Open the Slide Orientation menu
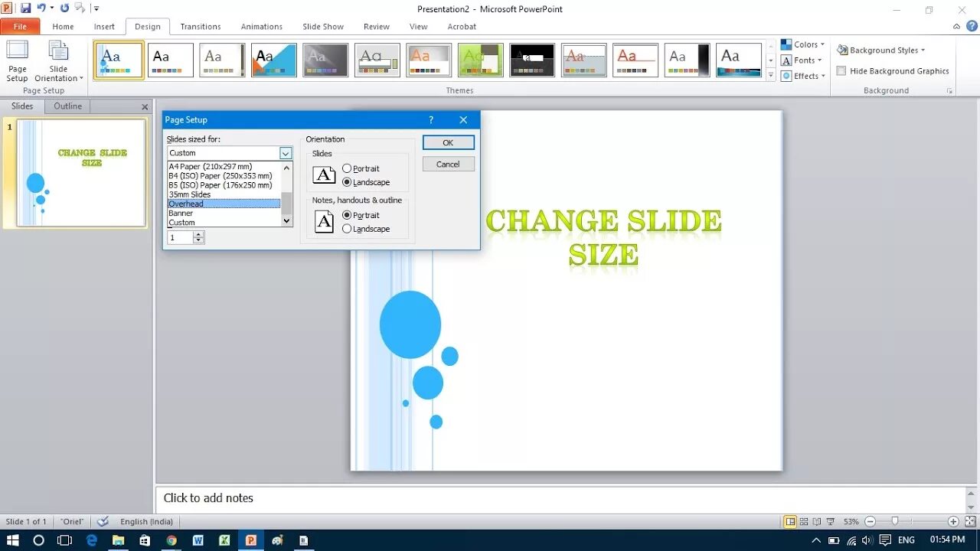 pyautogui.click(x=58, y=61)
